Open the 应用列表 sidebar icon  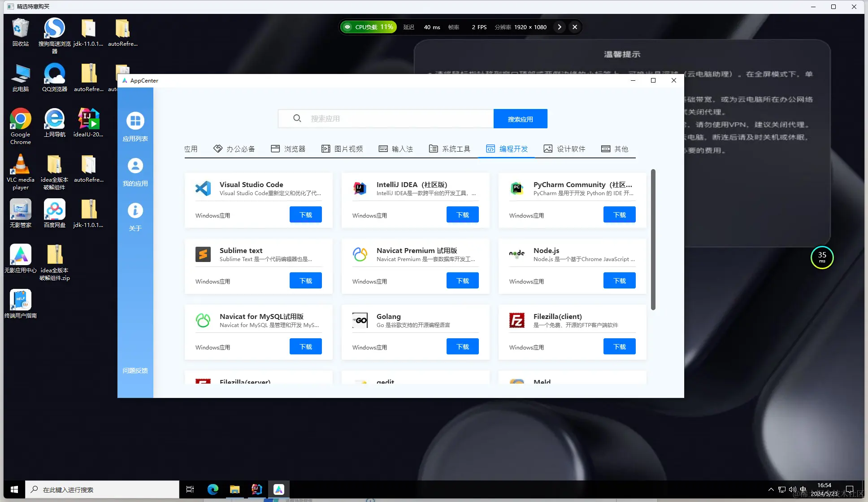pos(135,121)
